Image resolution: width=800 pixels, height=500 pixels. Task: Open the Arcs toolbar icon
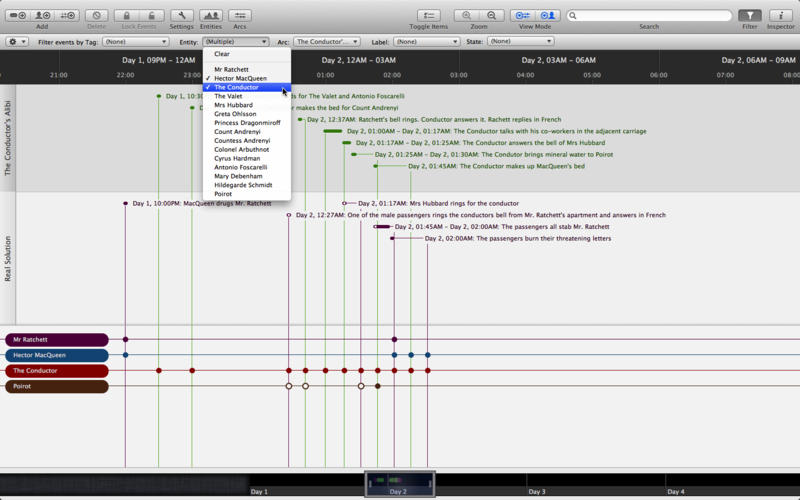click(x=240, y=16)
